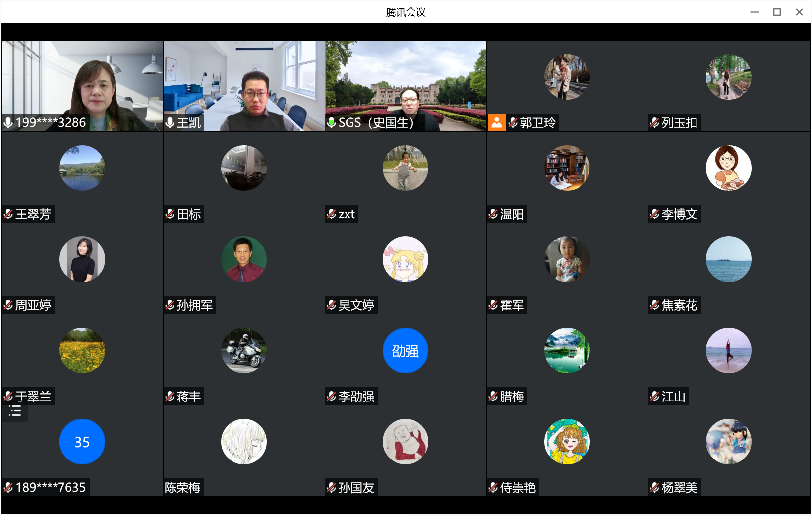The image size is (812, 516).
Task: Open the list menu icon above tile 35
Action: 15,411
